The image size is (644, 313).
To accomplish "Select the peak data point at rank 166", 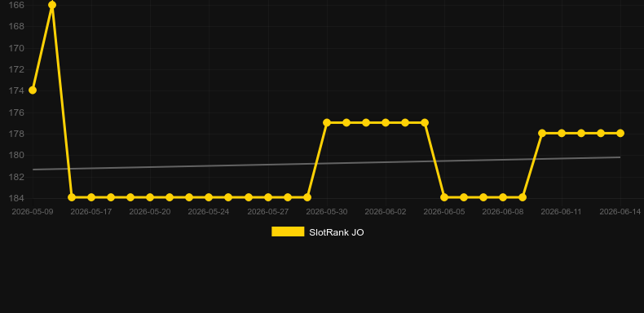I will 52,5.
